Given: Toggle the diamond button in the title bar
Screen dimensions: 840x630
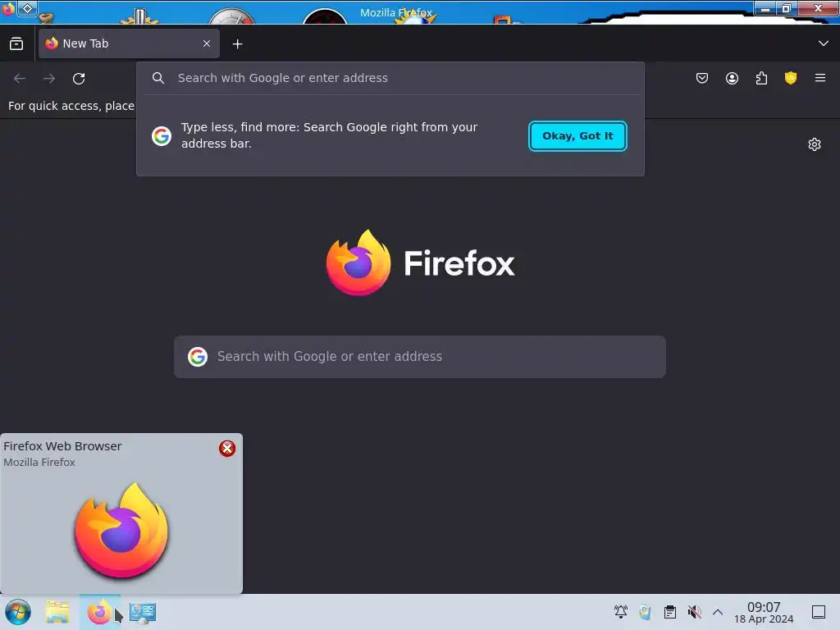Looking at the screenshot, I should [x=27, y=8].
